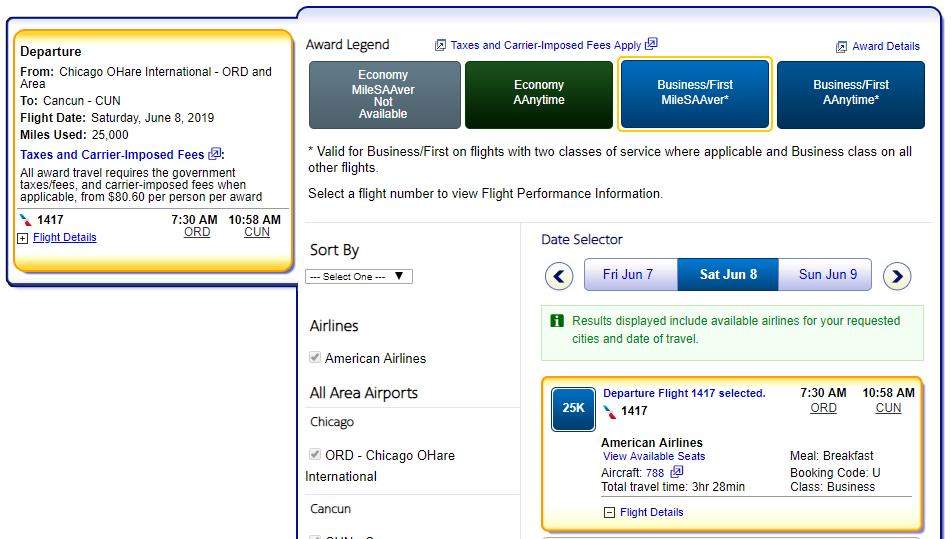Select the Sun Jun 9 date tab
The height and width of the screenshot is (539, 951).
click(x=827, y=274)
